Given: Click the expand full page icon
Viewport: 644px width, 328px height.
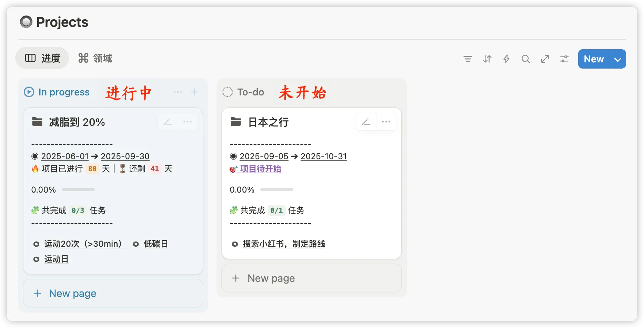Looking at the screenshot, I should point(545,59).
